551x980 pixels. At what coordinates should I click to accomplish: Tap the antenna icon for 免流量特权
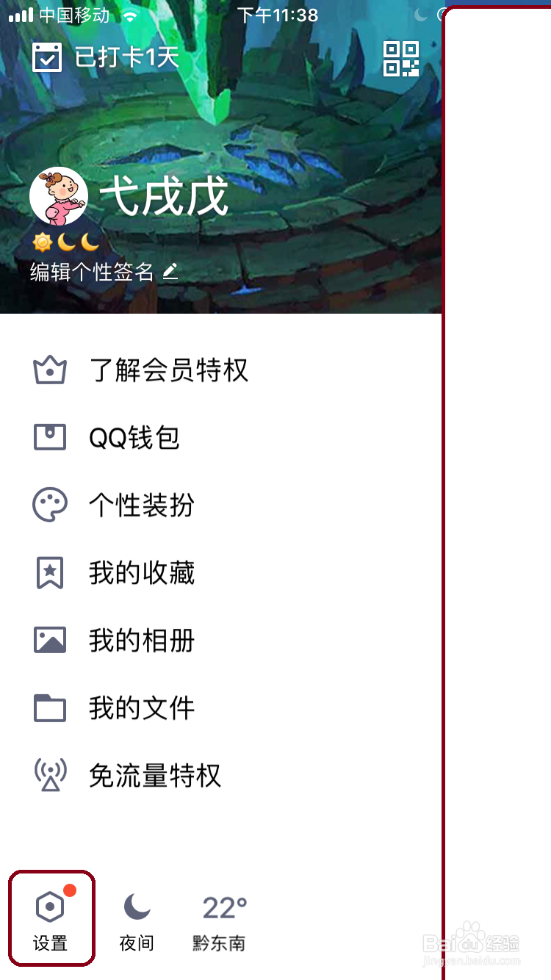[x=50, y=775]
